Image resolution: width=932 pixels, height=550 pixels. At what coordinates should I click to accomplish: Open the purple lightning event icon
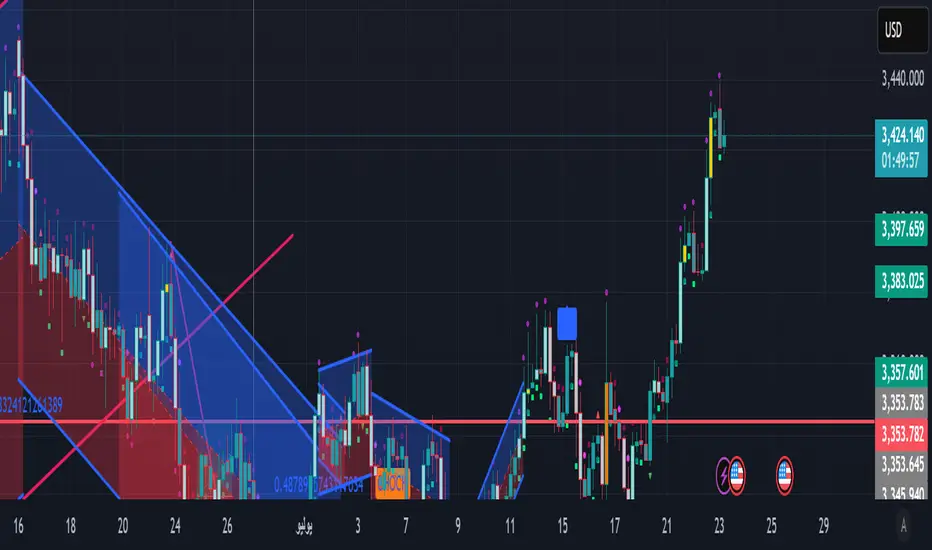pyautogui.click(x=723, y=475)
